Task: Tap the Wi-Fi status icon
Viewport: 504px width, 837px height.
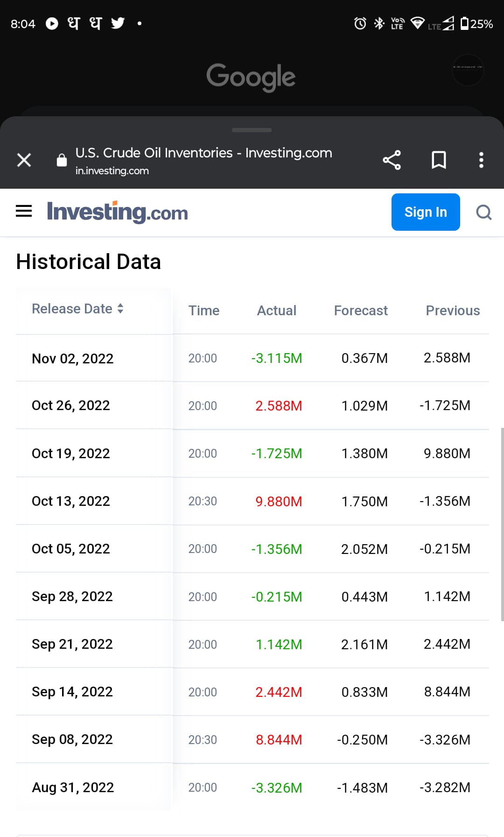Action: coord(417,23)
